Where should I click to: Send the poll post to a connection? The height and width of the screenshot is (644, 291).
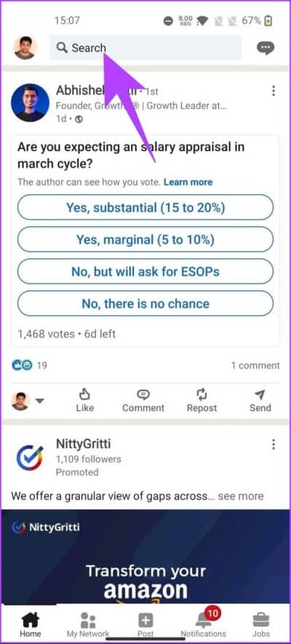(260, 400)
